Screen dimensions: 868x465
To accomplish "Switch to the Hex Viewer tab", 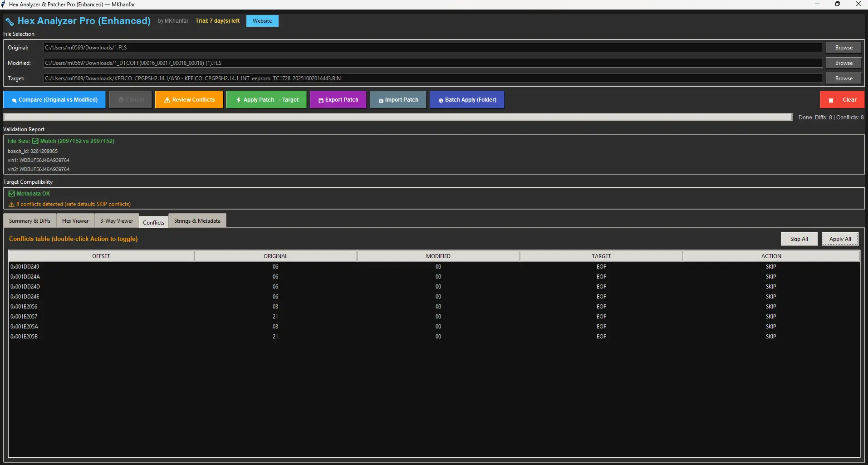I will (75, 220).
